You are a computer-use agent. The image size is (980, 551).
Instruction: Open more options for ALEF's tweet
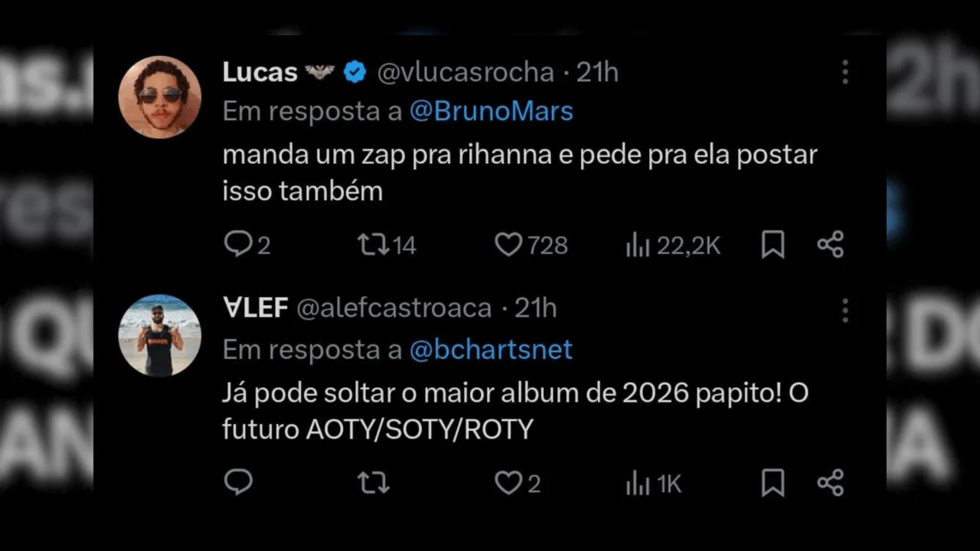(x=845, y=310)
